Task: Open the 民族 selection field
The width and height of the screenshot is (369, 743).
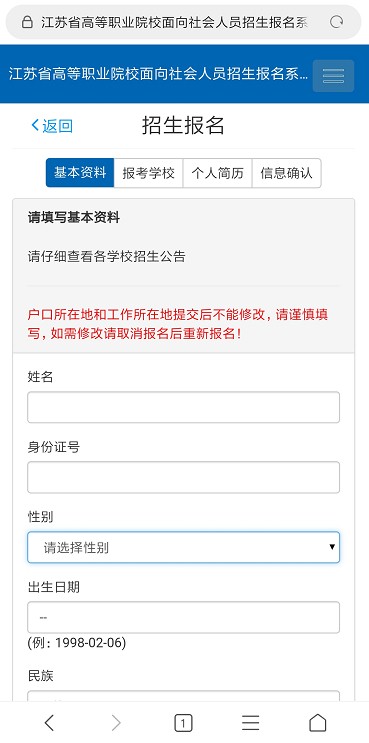Action: (x=183, y=696)
